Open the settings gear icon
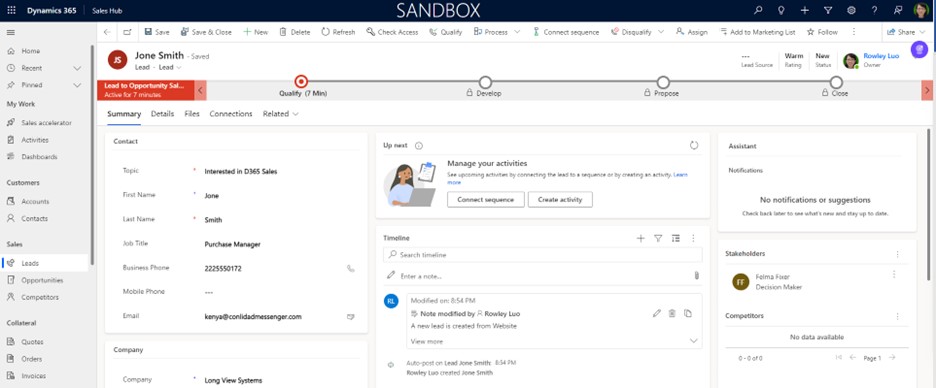Viewport: 936px width, 388px height. point(851,10)
